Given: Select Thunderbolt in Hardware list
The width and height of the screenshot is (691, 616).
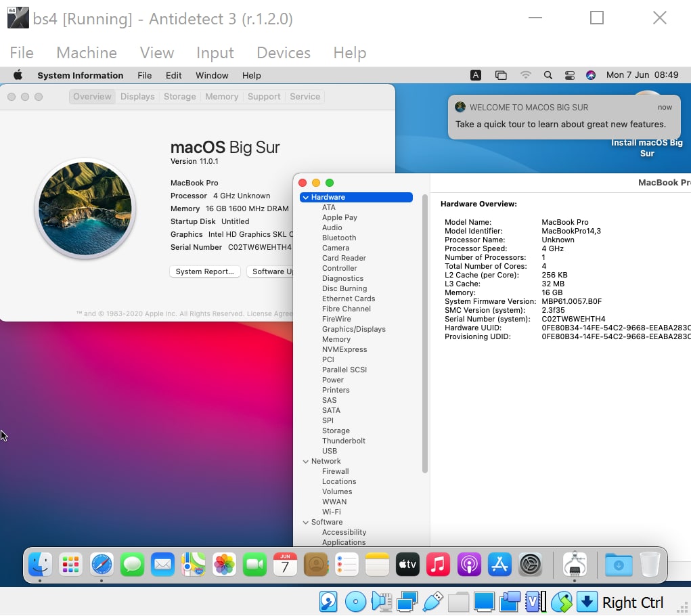Looking at the screenshot, I should click(x=344, y=441).
